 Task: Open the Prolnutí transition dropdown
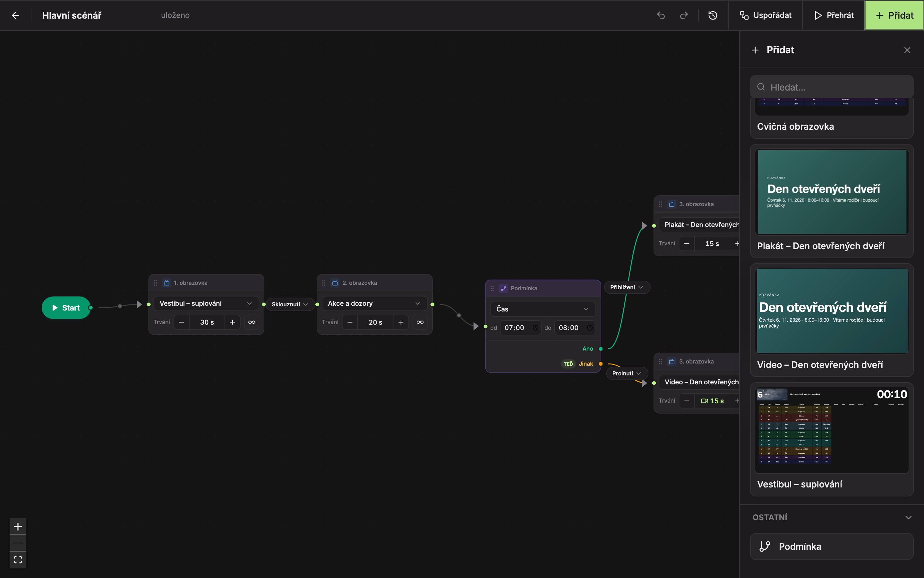[627, 373]
